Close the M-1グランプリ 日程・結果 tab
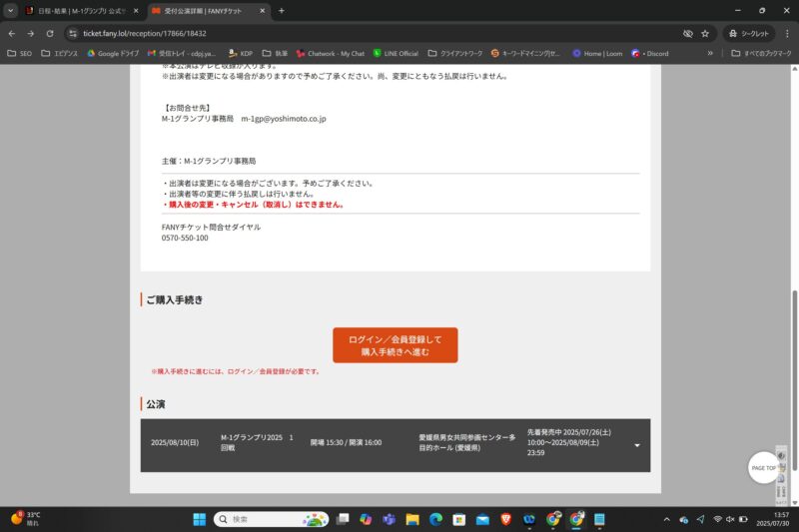This screenshot has height=532, width=799. [x=136, y=11]
